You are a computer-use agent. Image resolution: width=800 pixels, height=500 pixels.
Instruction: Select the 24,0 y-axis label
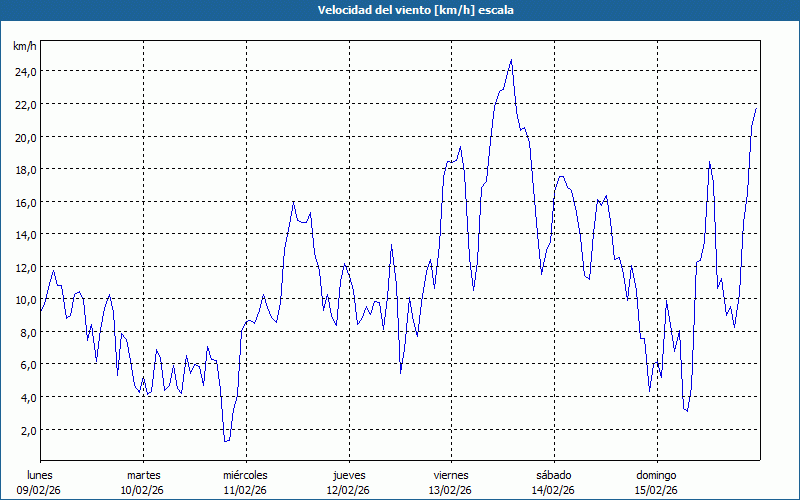(25, 71)
